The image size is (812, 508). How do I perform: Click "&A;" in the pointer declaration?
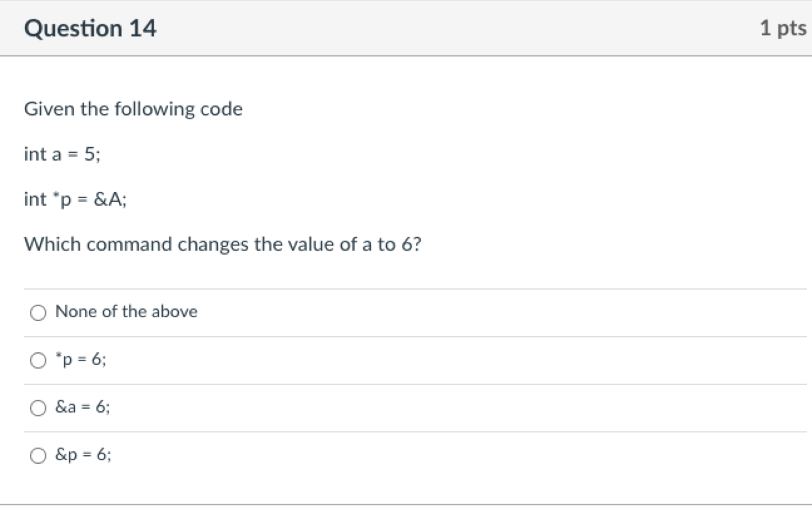tap(111, 199)
